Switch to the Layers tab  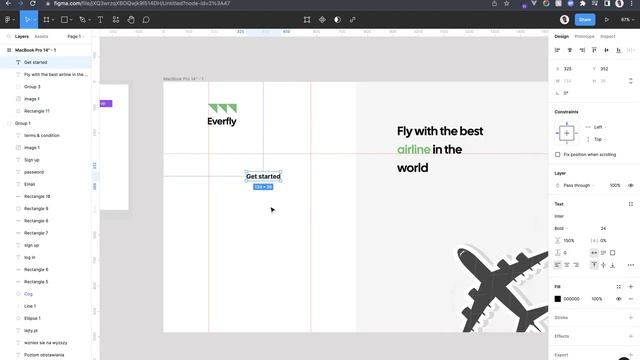[22, 36]
